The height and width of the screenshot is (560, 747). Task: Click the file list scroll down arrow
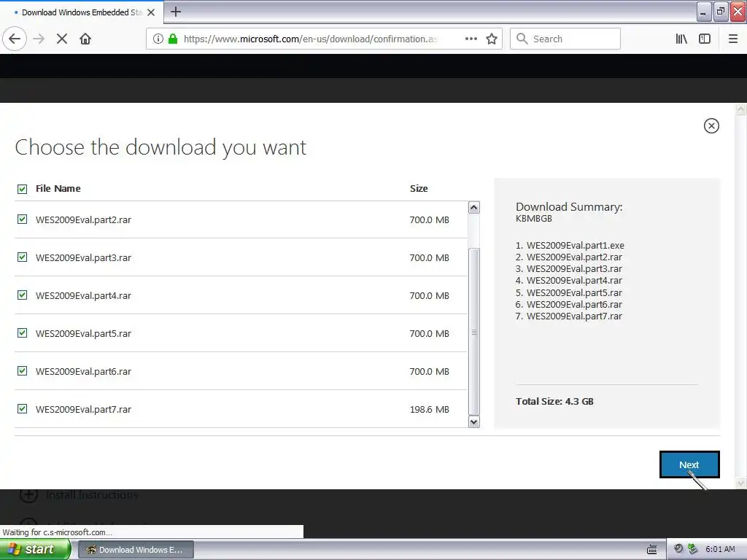[473, 422]
